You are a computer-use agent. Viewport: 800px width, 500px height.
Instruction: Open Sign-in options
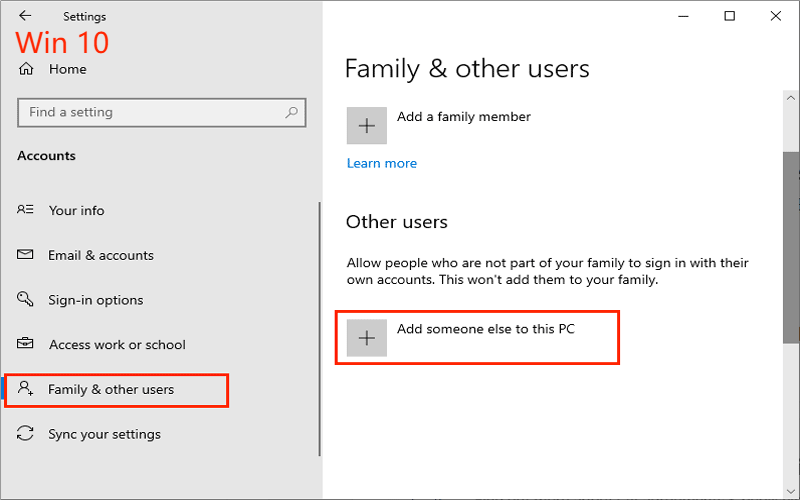tap(96, 300)
